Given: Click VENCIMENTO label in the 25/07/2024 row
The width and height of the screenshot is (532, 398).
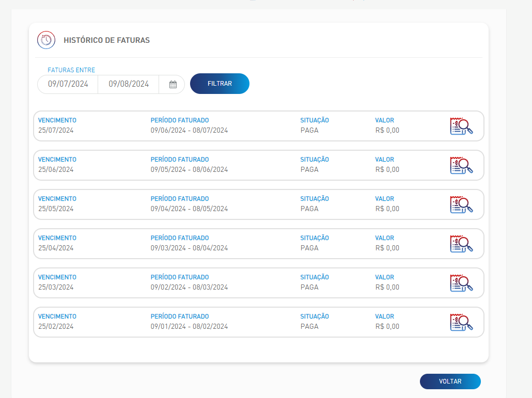Looking at the screenshot, I should click(57, 120).
